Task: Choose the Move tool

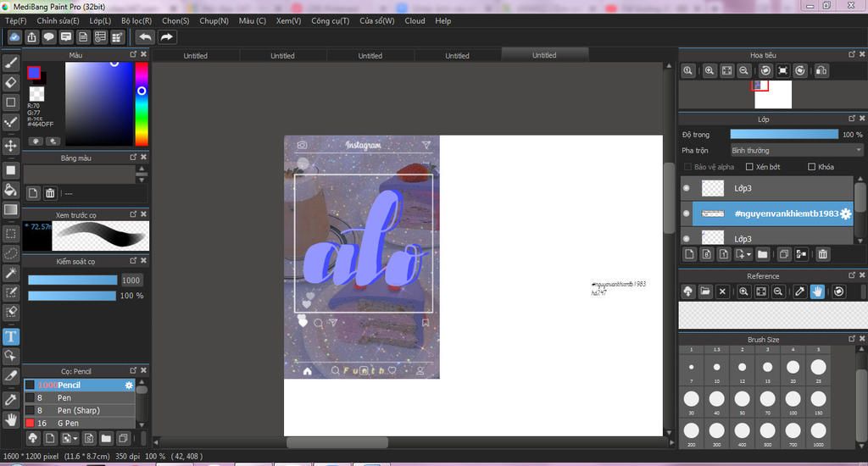Action: click(x=10, y=146)
